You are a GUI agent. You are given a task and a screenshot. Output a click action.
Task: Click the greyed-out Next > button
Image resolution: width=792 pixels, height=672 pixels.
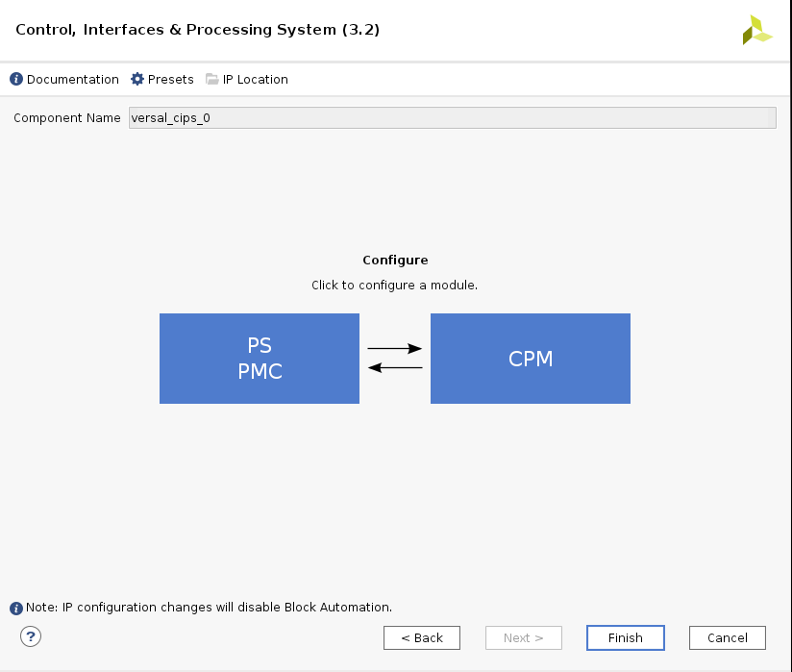click(524, 638)
